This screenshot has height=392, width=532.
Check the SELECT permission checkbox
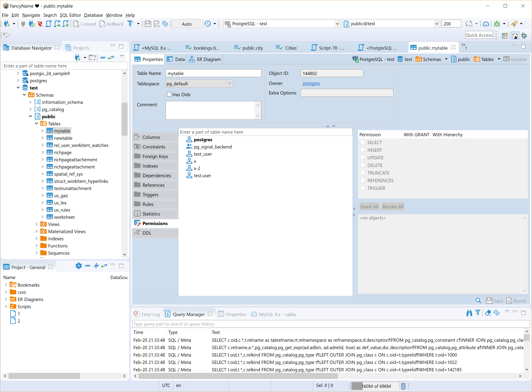363,142
